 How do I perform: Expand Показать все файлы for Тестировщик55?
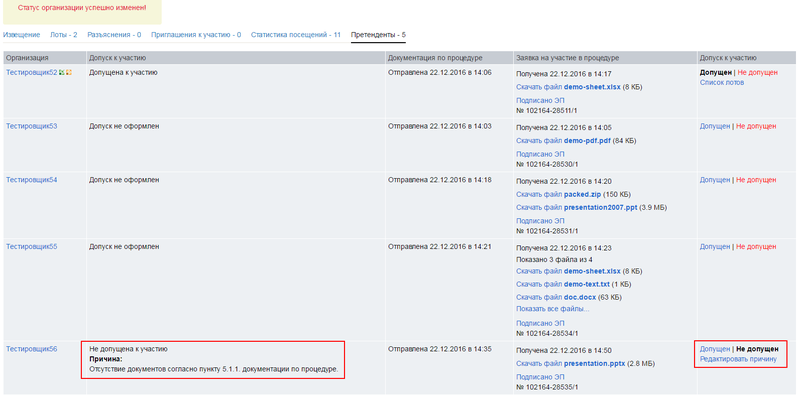tap(553, 309)
